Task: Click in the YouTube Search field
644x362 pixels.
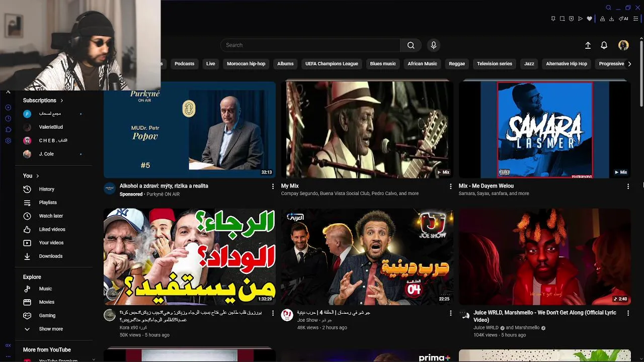Action: click(x=310, y=45)
